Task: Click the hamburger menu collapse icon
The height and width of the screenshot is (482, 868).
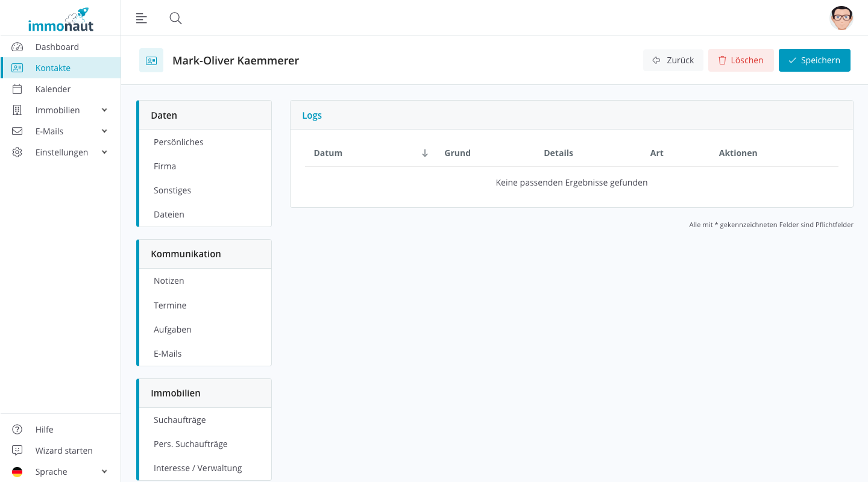Action: click(142, 18)
